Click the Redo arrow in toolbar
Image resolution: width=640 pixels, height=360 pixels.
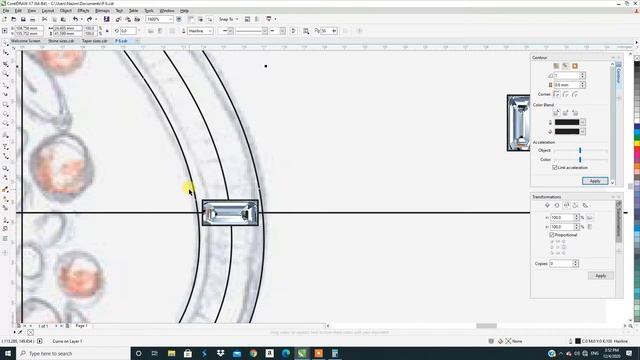pos(89,19)
